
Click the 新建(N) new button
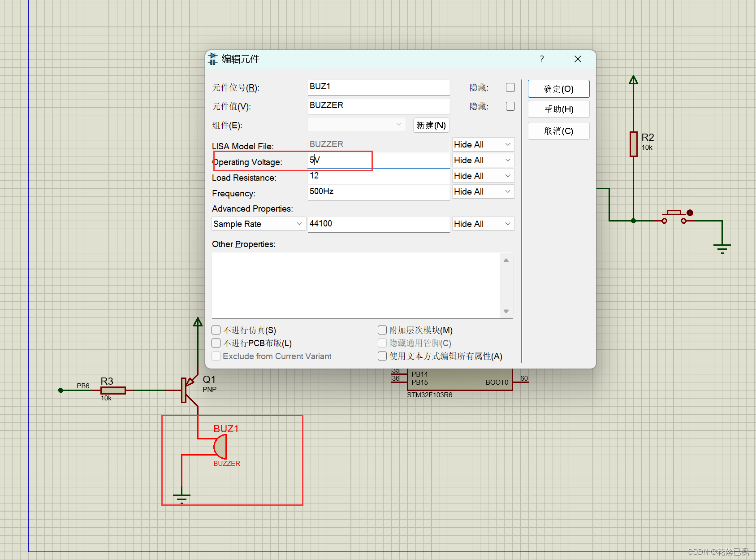(431, 125)
